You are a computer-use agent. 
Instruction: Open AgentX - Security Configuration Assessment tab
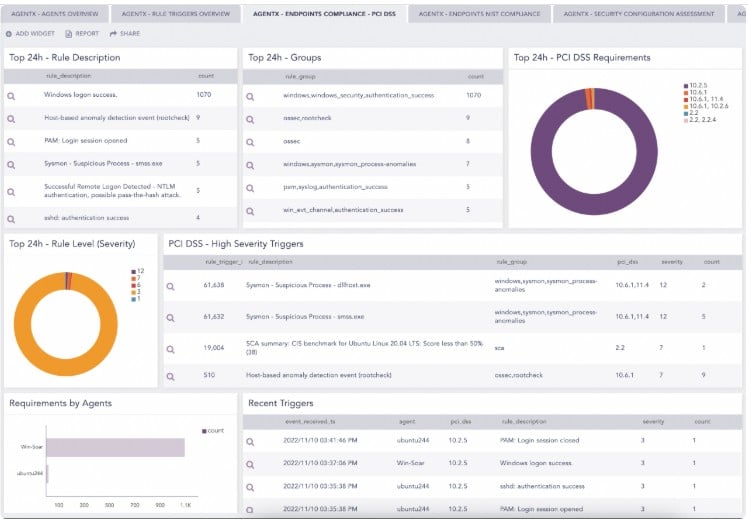[639, 14]
